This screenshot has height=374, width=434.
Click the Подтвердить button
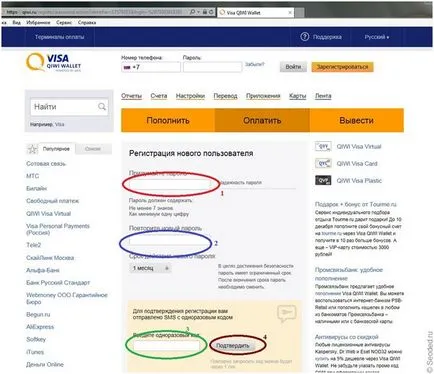click(x=233, y=346)
